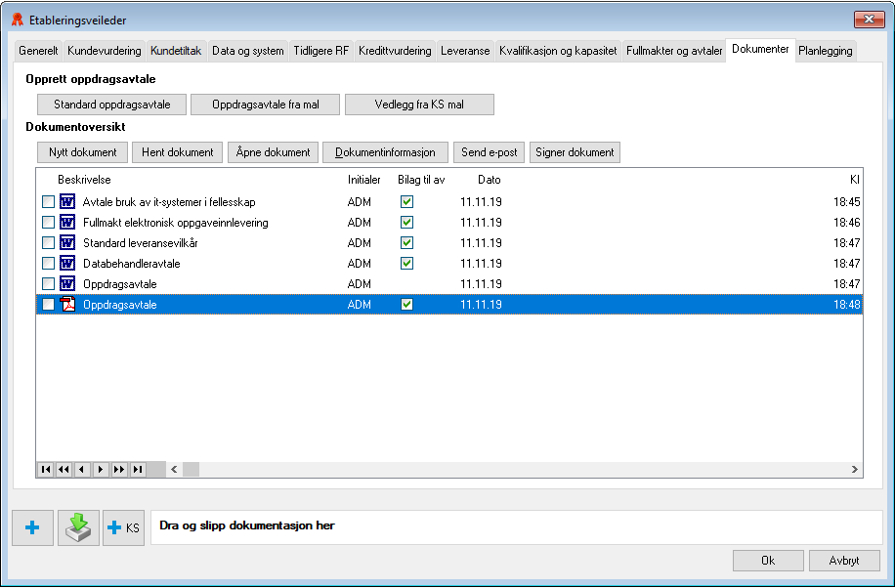Click horizontal scrollbar left arrow

[x=174, y=469]
